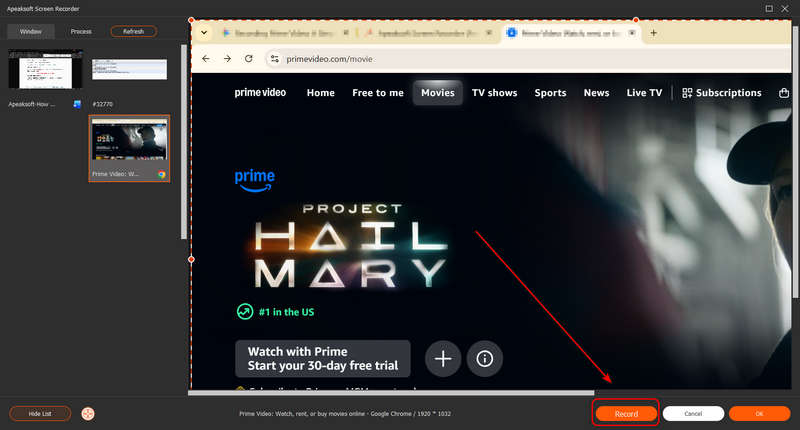Click the preview horizontal scrollbar
Image resolution: width=800 pixels, height=430 pixels.
point(391,393)
